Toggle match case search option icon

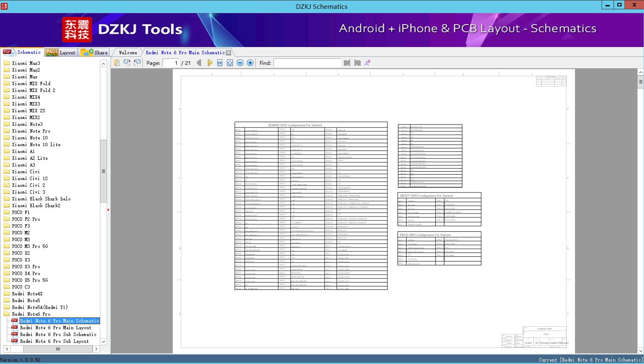coord(368,63)
